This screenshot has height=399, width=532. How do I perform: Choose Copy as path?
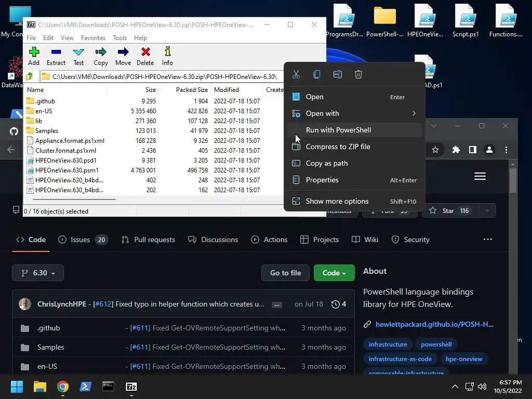coord(354,163)
